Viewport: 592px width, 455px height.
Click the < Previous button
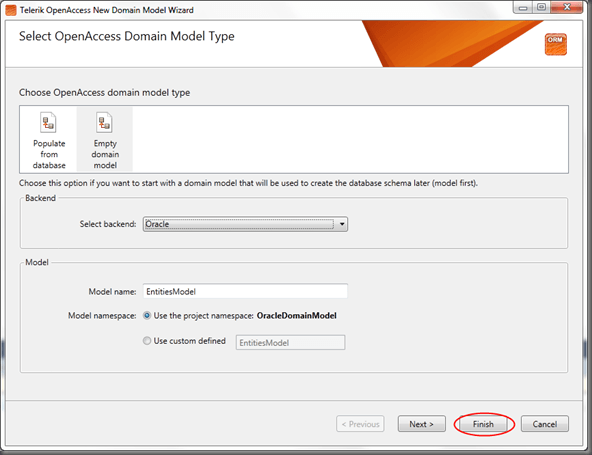point(360,424)
